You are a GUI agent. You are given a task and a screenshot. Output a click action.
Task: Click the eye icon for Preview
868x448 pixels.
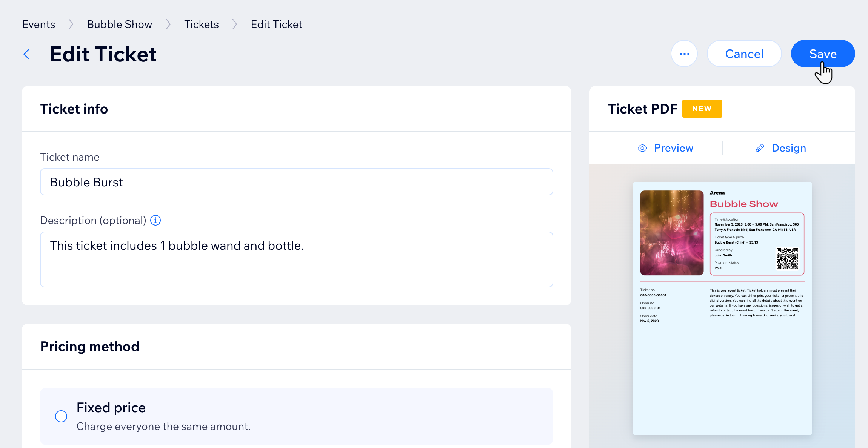pos(642,148)
